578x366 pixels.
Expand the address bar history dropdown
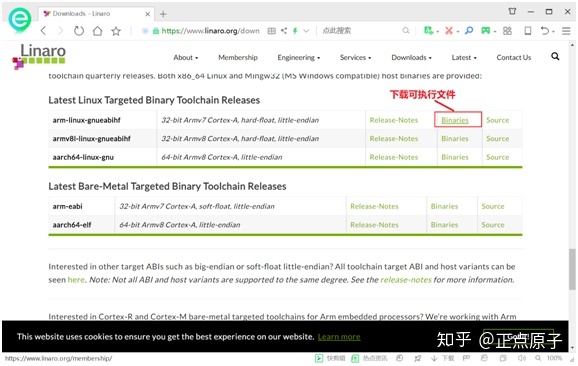tap(306, 31)
